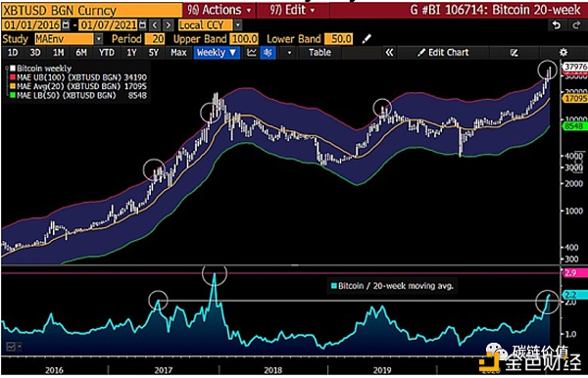Select the YTD time range
Image resolution: width=588 pixels, height=378 pixels.
point(107,53)
